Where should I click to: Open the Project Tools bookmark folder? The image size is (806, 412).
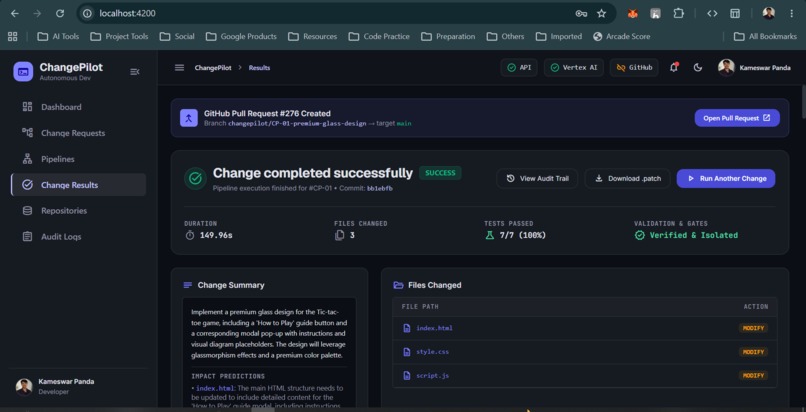119,36
